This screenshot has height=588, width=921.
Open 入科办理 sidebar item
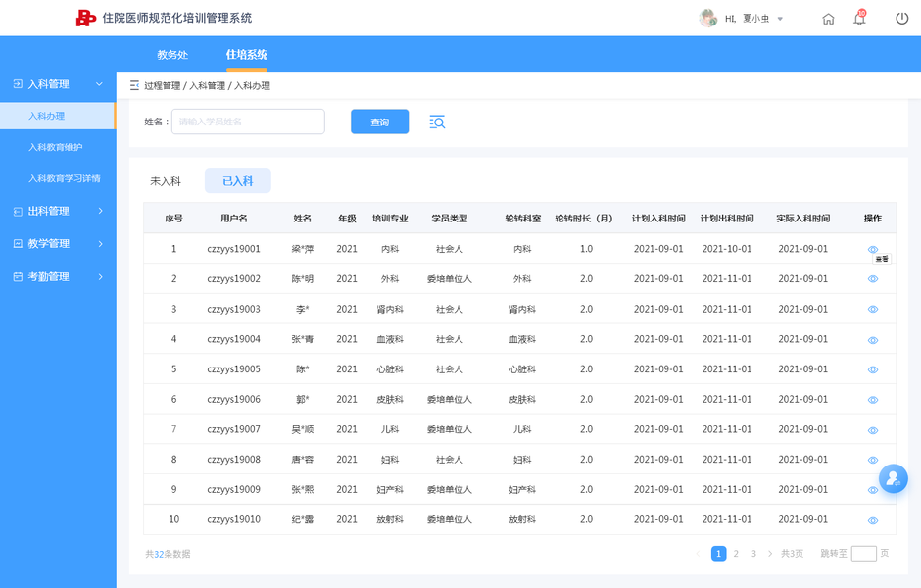tap(58, 116)
